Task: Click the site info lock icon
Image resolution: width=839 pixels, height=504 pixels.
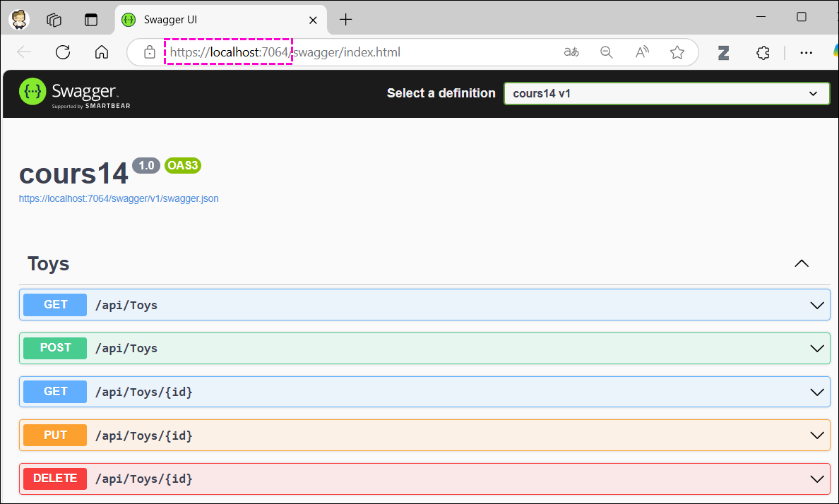Action: [149, 52]
